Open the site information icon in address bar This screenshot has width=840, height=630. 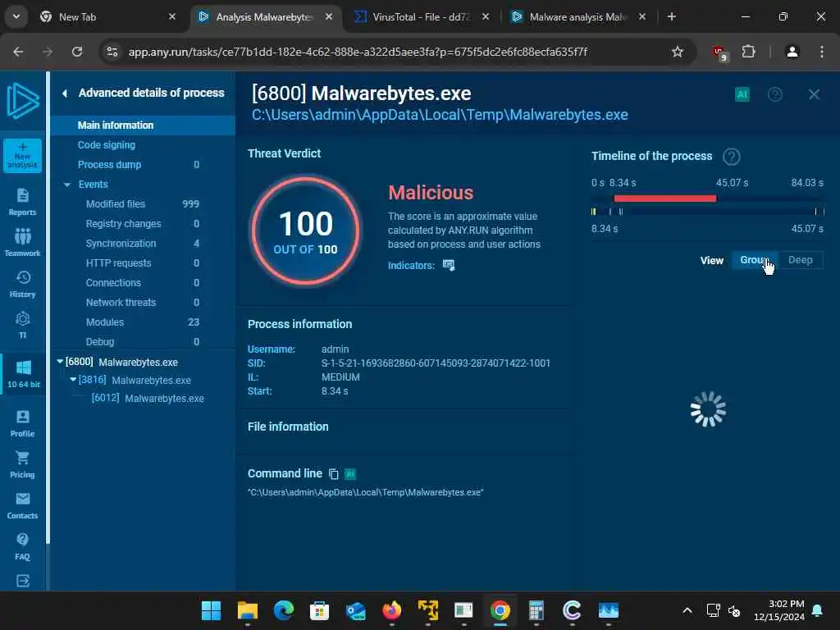[x=112, y=52]
